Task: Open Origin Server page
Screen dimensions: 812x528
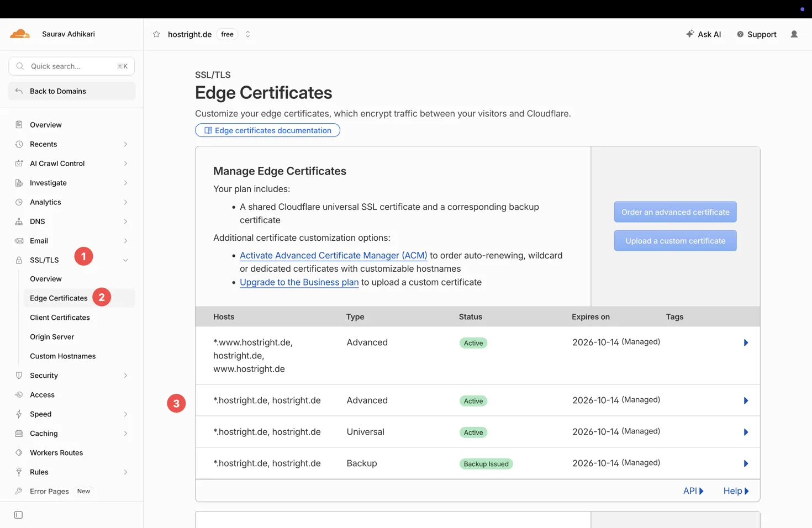Action: click(52, 337)
